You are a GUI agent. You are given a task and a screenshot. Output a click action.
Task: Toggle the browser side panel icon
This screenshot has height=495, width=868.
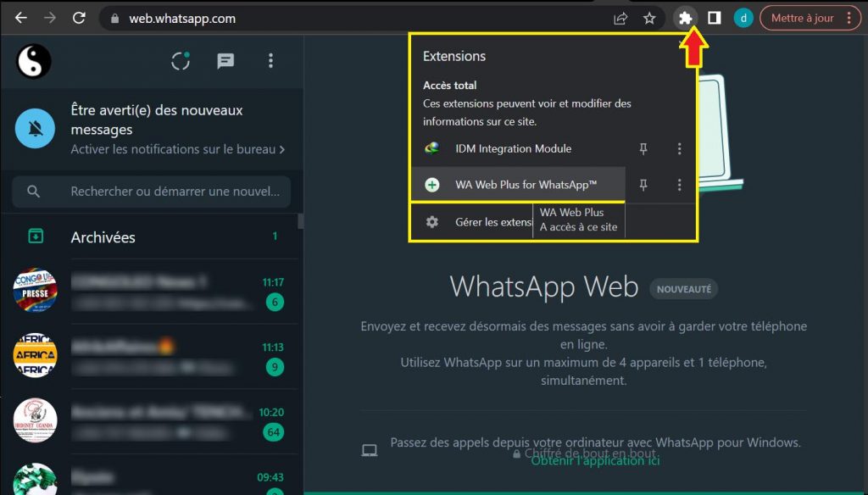[x=714, y=19]
